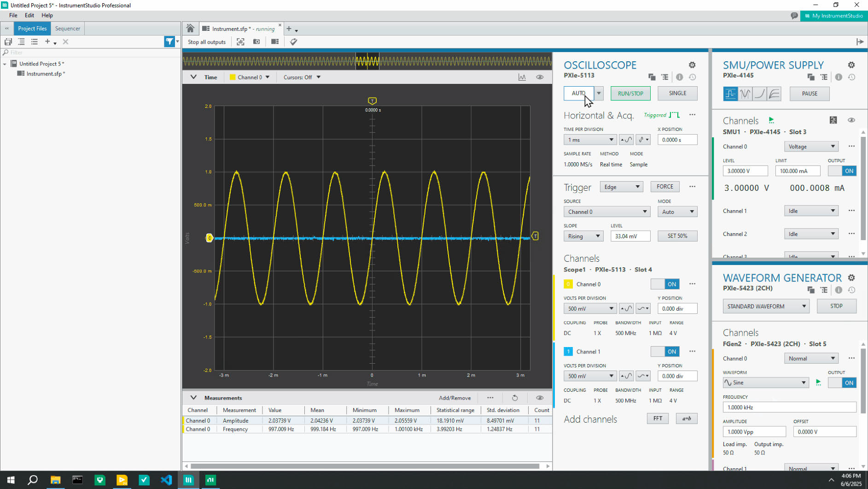
Task: Click the camera capture icon in toolbar
Action: 256,41
